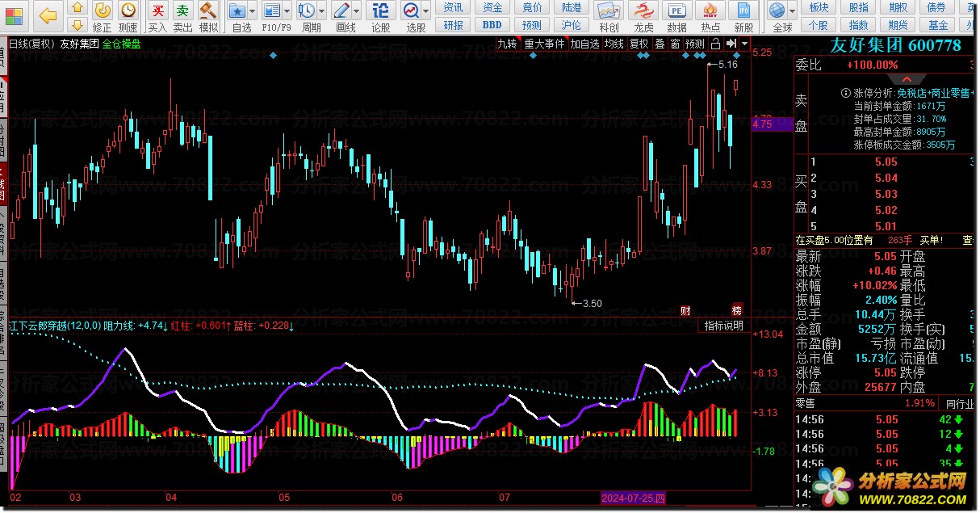Toggle the 叠 overlay option
The height and width of the screenshot is (513, 980).
point(660,44)
